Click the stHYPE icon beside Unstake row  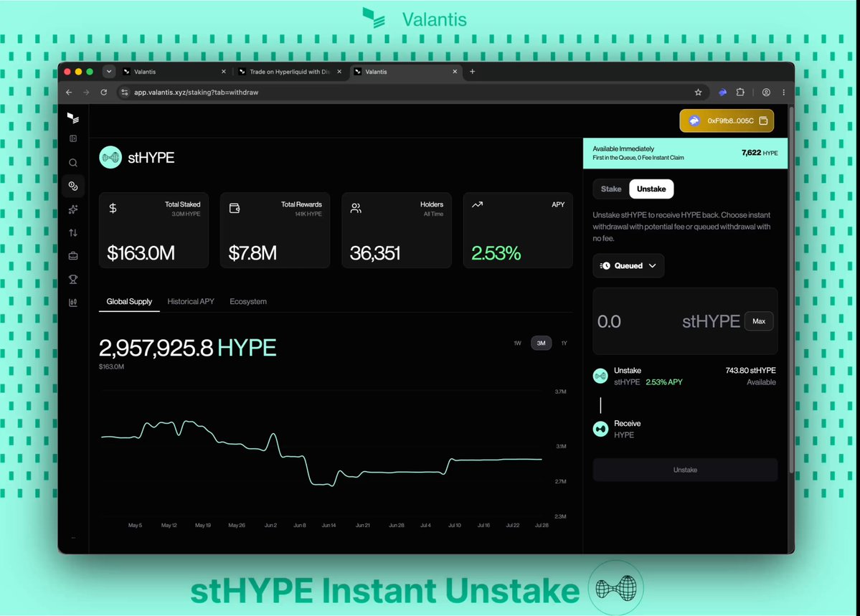[x=600, y=376]
